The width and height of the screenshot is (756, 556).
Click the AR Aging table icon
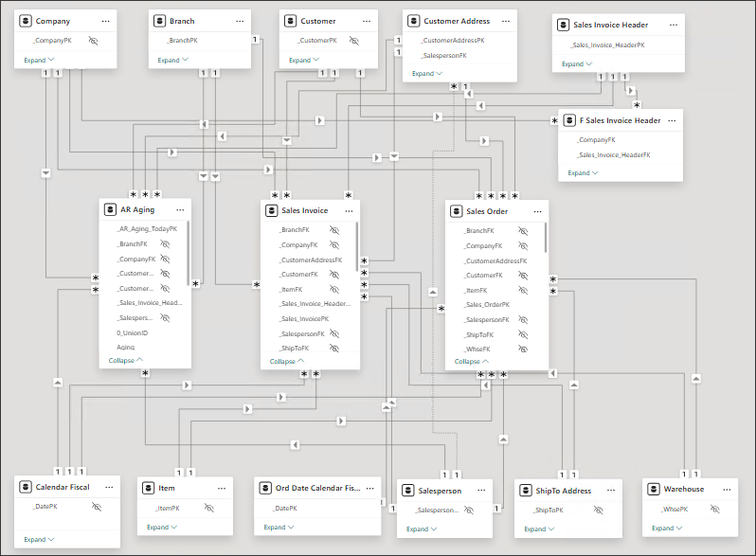click(111, 209)
